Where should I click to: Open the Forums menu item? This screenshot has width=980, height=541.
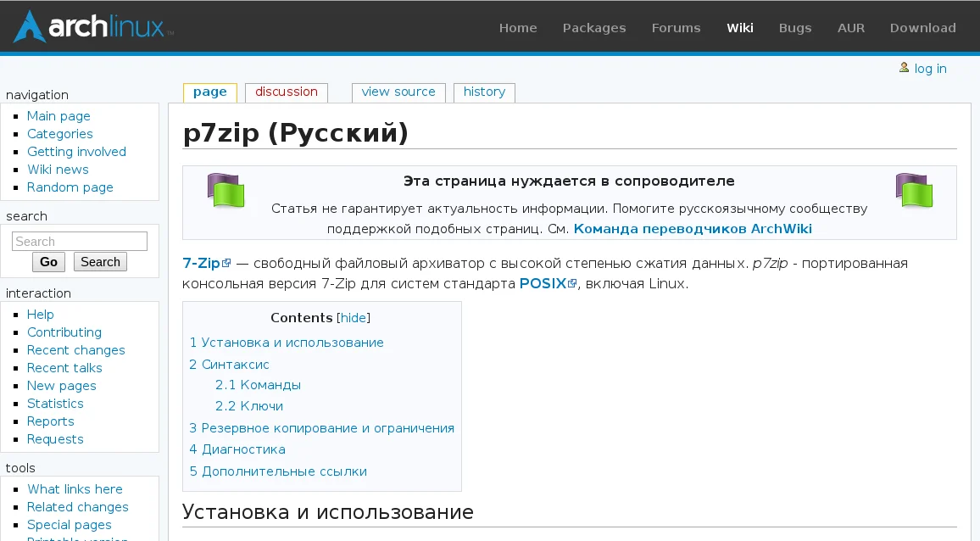pyautogui.click(x=676, y=27)
